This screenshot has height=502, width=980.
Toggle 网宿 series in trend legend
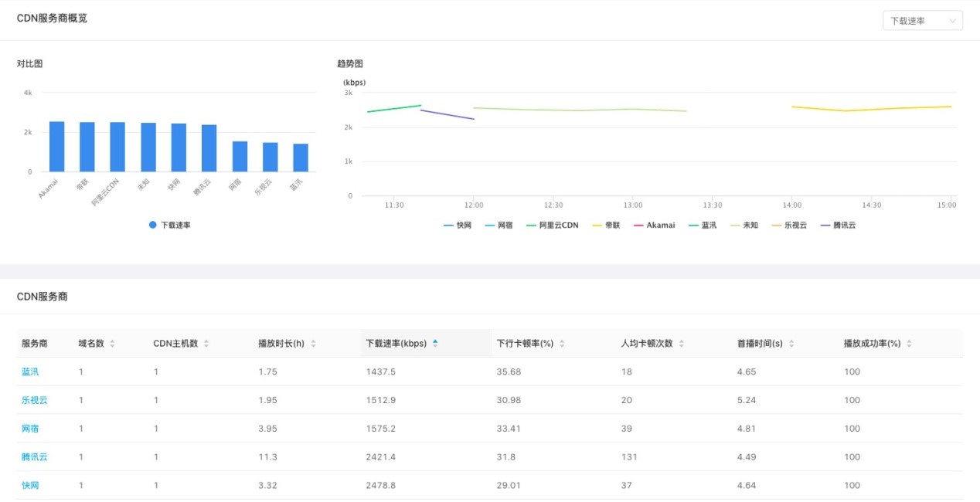499,226
